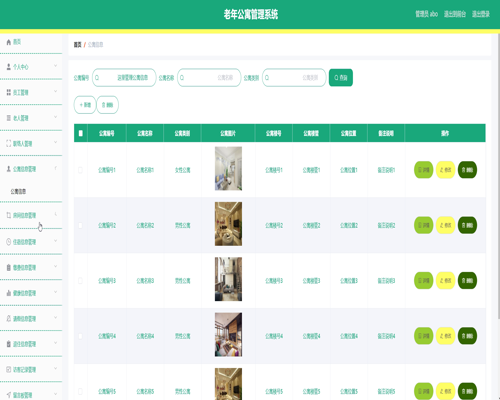Click the 退出到前台 link
Image resolution: width=500 pixels, height=400 pixels.
[455, 14]
